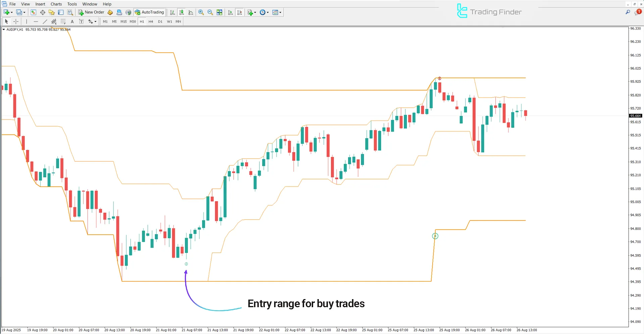The image size is (644, 334).
Task: Select the Fibonacci retracement tool
Action: pos(63,21)
